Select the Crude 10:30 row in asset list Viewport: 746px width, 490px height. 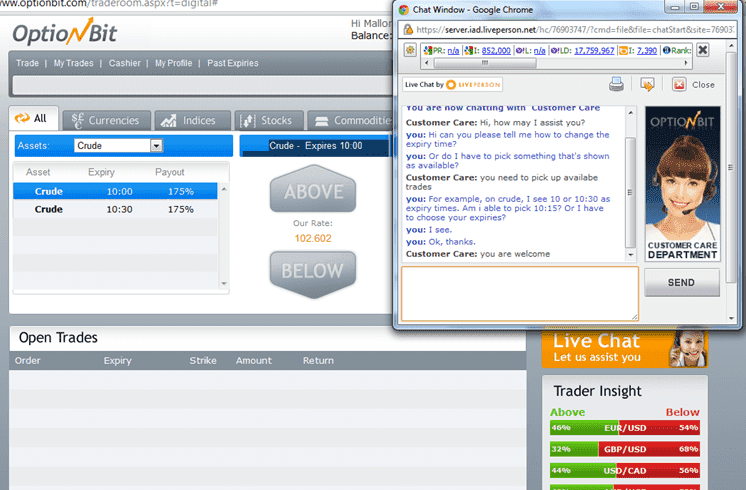tap(115, 209)
